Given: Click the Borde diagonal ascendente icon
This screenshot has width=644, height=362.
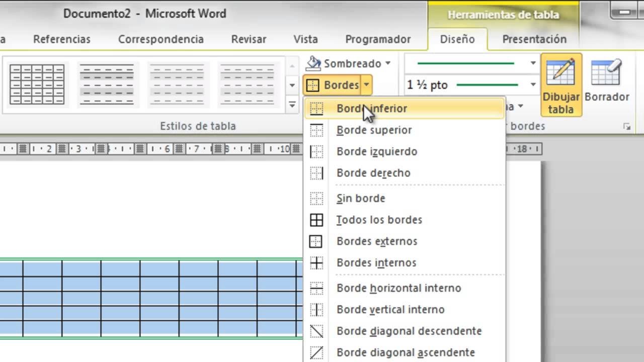Looking at the screenshot, I should click(316, 352).
